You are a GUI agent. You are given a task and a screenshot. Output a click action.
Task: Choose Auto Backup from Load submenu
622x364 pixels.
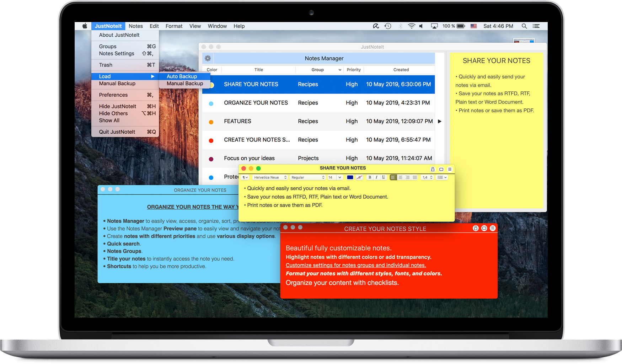[x=182, y=76]
